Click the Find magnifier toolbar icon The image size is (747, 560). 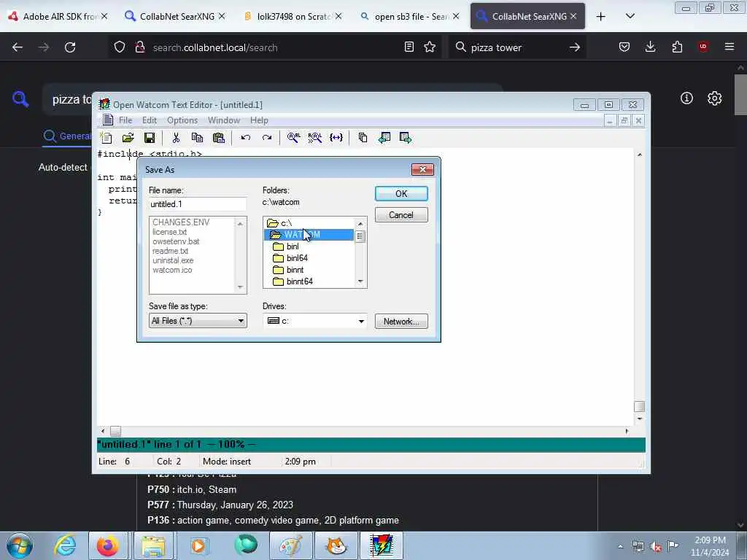pos(293,138)
